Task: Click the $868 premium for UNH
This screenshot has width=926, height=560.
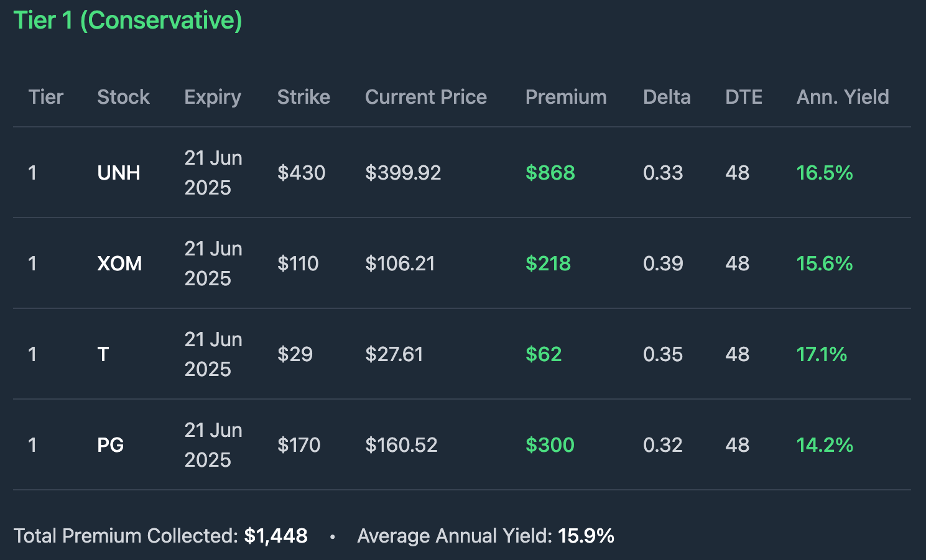Action: (x=550, y=173)
